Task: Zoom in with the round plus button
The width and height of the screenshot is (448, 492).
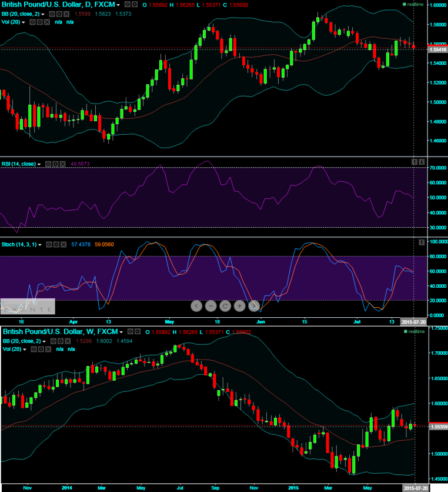Action: 239,306
